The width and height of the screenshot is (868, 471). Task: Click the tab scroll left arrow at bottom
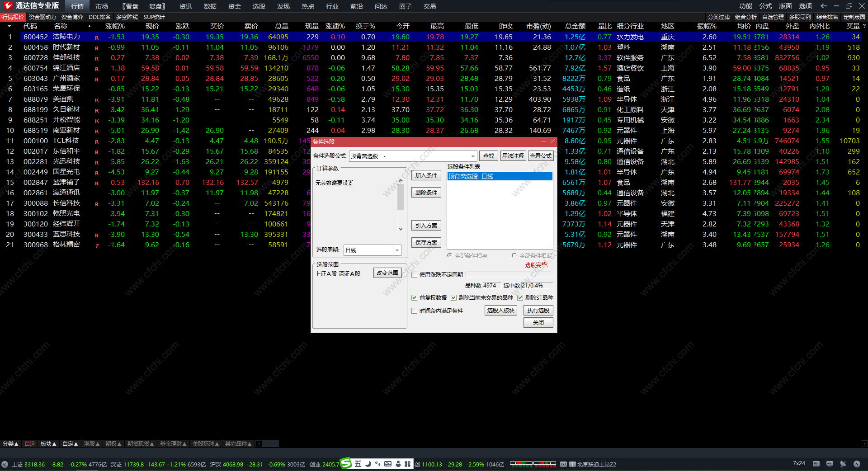click(259, 444)
